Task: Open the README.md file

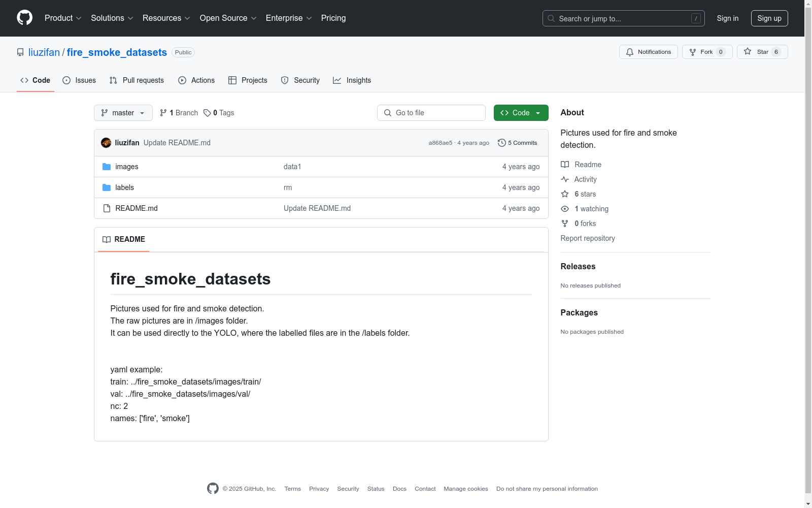Action: tap(137, 208)
